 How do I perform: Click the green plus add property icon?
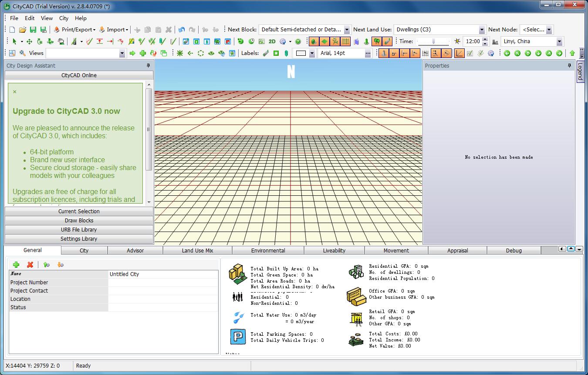(16, 265)
